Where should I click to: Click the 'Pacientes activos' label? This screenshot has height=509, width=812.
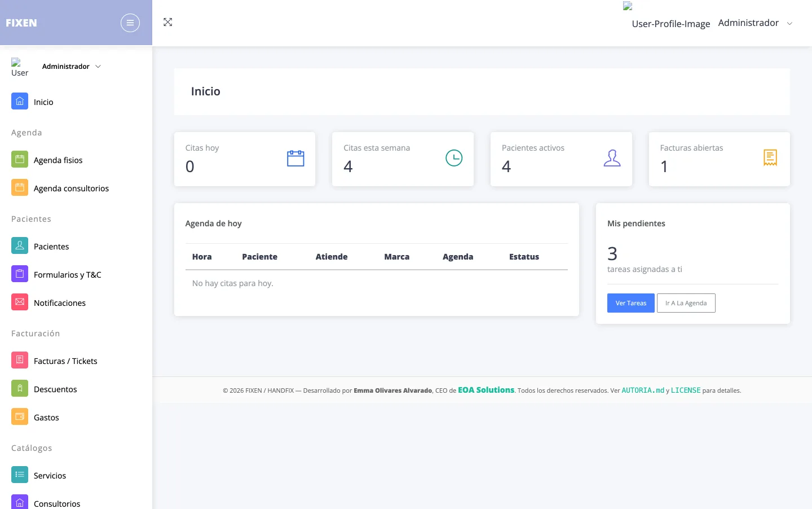click(x=533, y=148)
